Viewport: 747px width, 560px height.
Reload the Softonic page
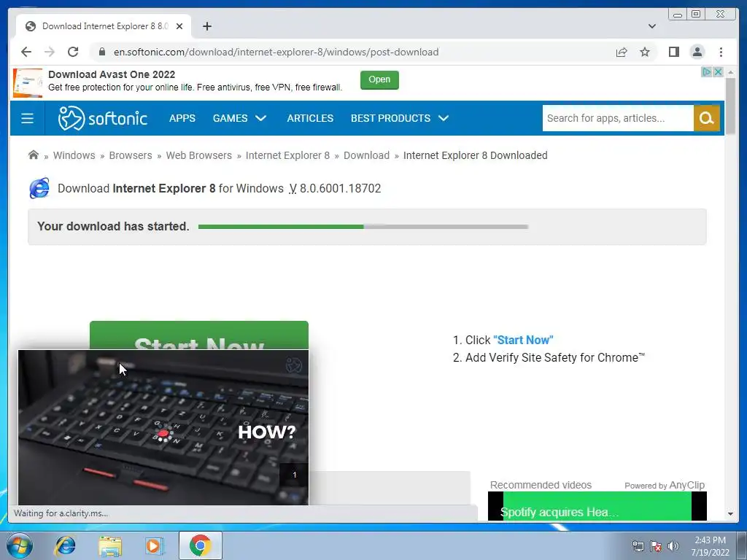tap(73, 52)
